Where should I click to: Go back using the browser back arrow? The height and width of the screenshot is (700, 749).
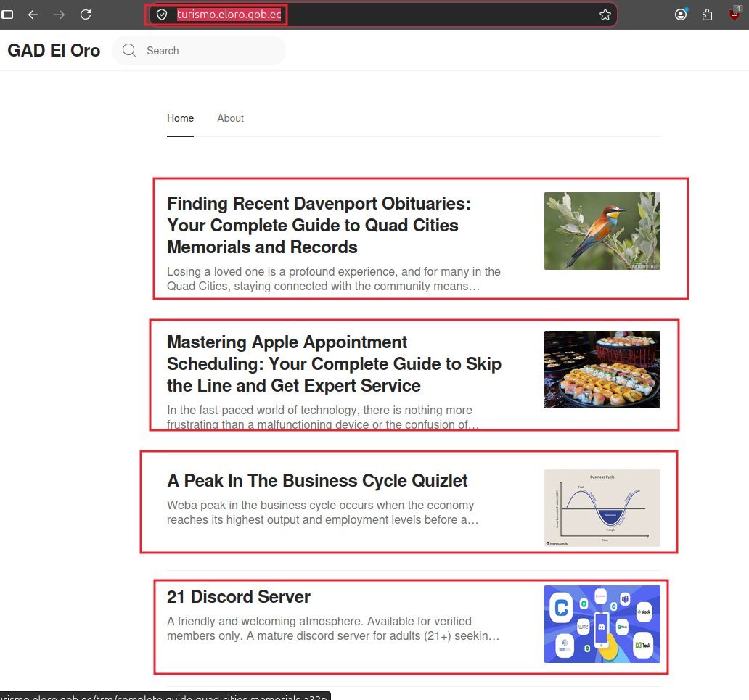tap(33, 15)
